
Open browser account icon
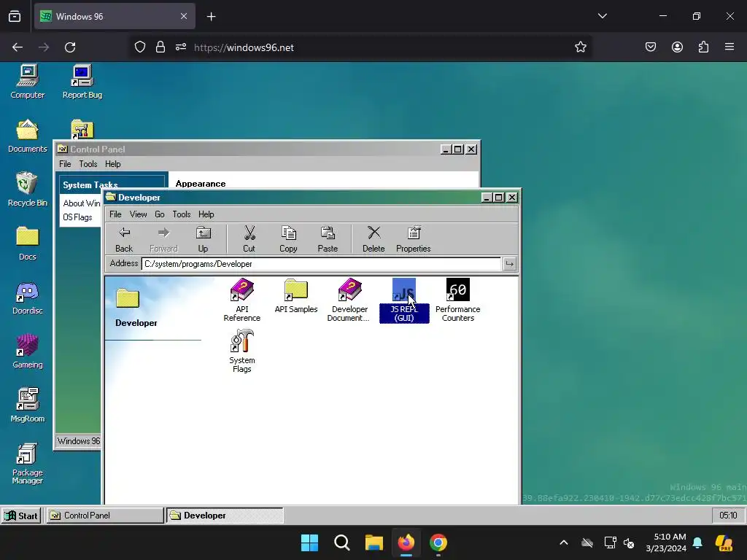tap(677, 47)
